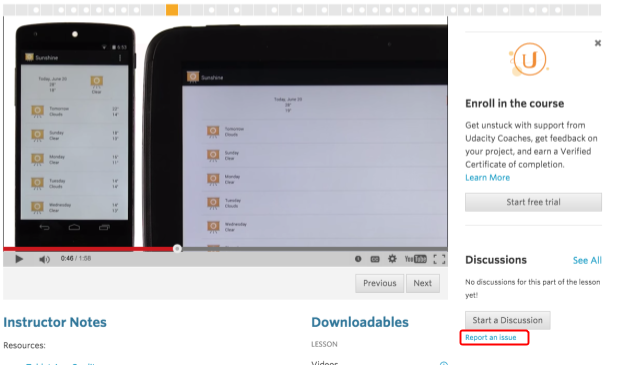Click Start a Discussion button
The image size is (624, 365).
(x=507, y=320)
